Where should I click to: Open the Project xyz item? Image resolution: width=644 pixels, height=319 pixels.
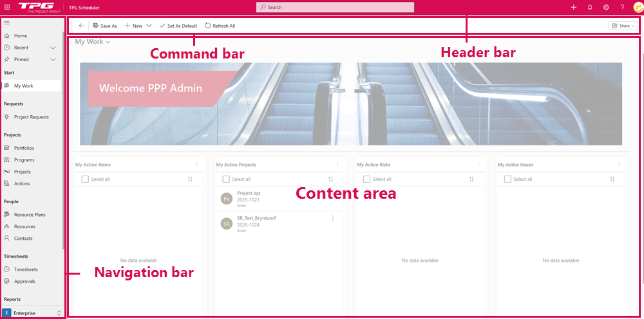point(249,193)
